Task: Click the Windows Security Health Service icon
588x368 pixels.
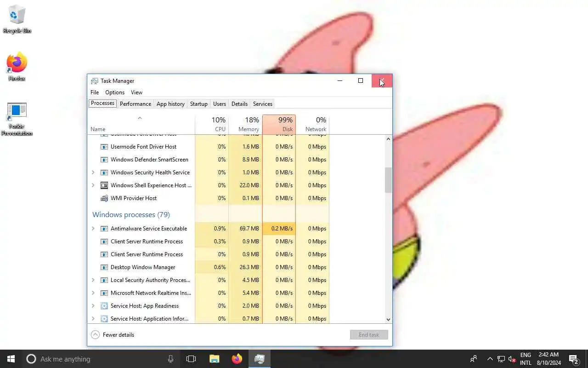Action: pos(104,172)
